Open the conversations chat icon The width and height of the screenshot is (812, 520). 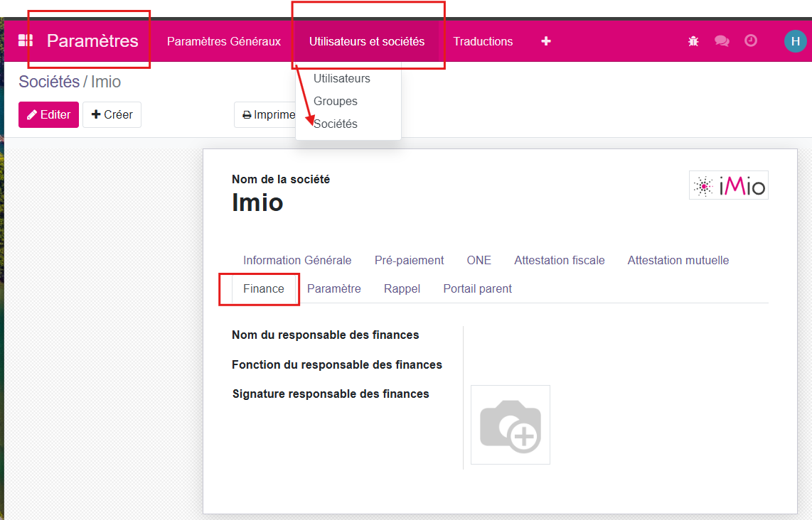pyautogui.click(x=722, y=41)
